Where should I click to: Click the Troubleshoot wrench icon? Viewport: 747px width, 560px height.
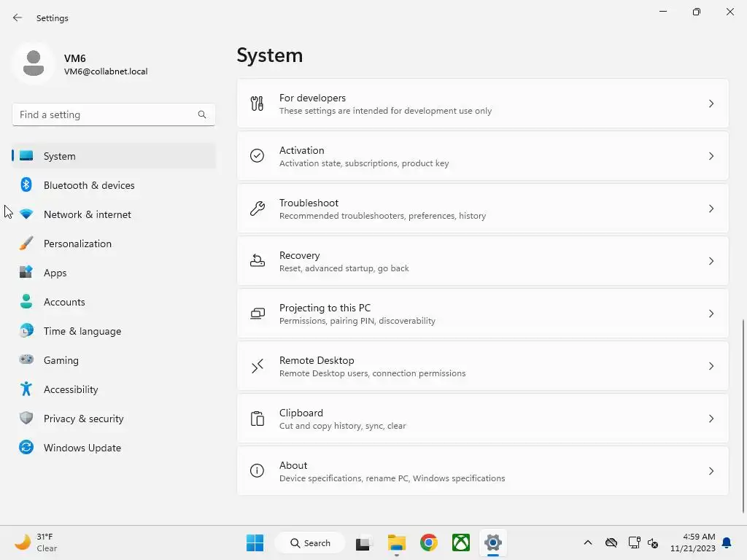click(258, 209)
